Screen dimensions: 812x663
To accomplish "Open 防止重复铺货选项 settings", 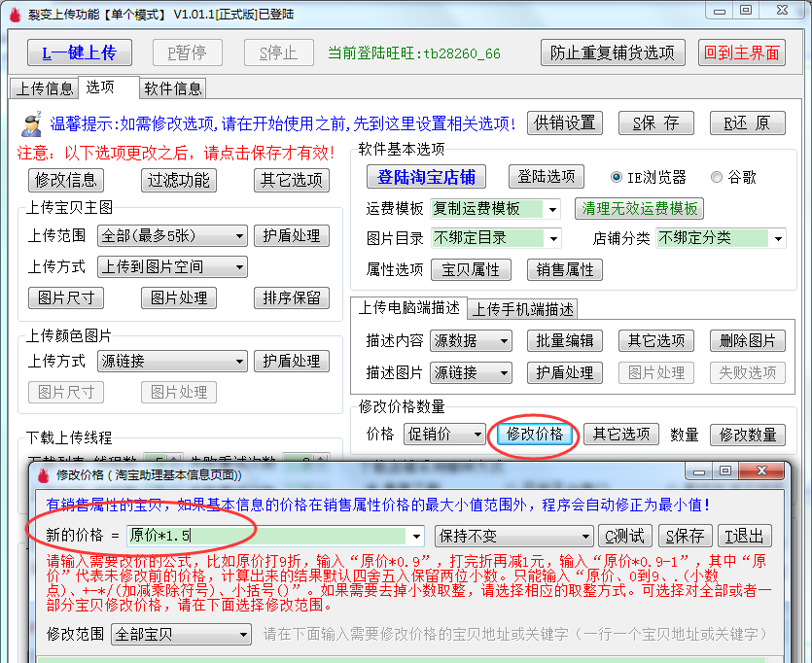I will click(612, 52).
